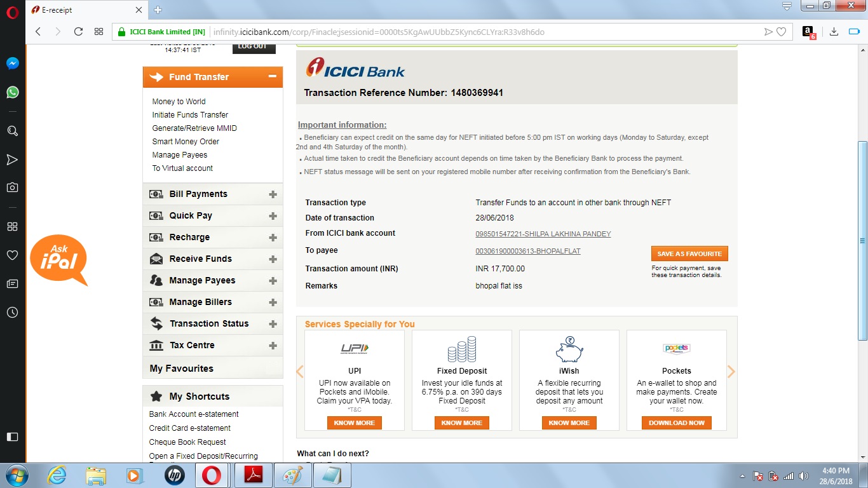Screen dimensions: 868x488
Task: Click the Ask iPal chat bubble
Action: click(x=58, y=259)
